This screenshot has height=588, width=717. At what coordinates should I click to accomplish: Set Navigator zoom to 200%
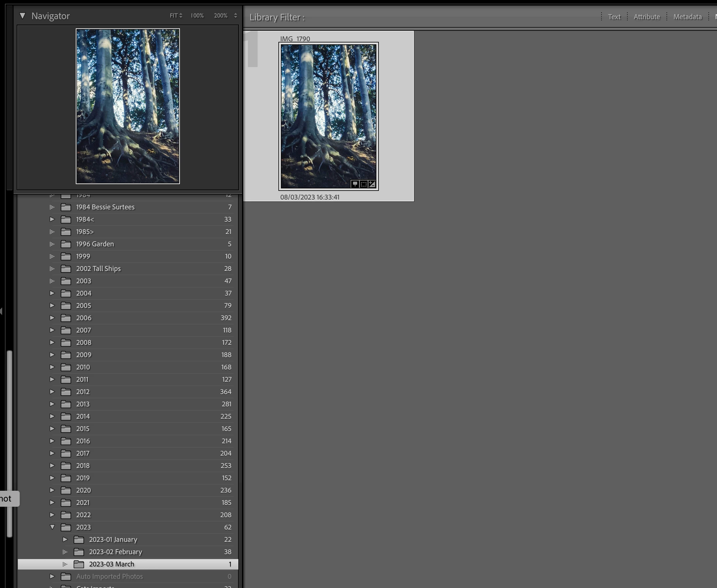(x=220, y=16)
